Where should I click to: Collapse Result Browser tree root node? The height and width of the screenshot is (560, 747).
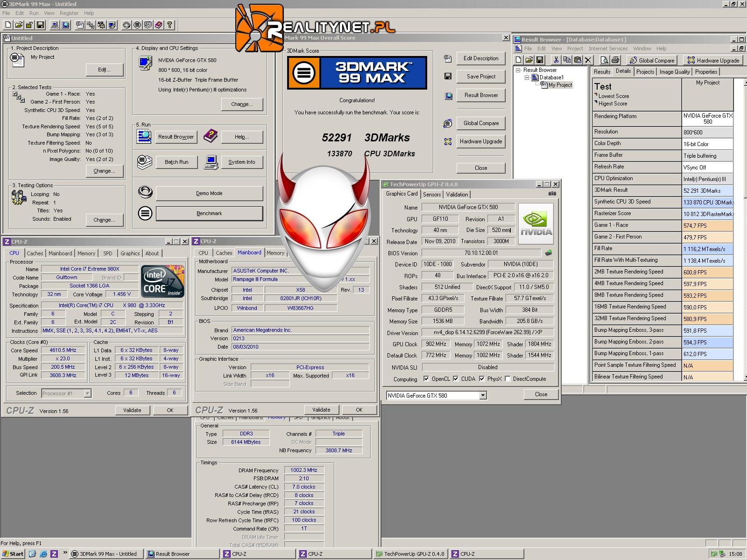(x=518, y=70)
